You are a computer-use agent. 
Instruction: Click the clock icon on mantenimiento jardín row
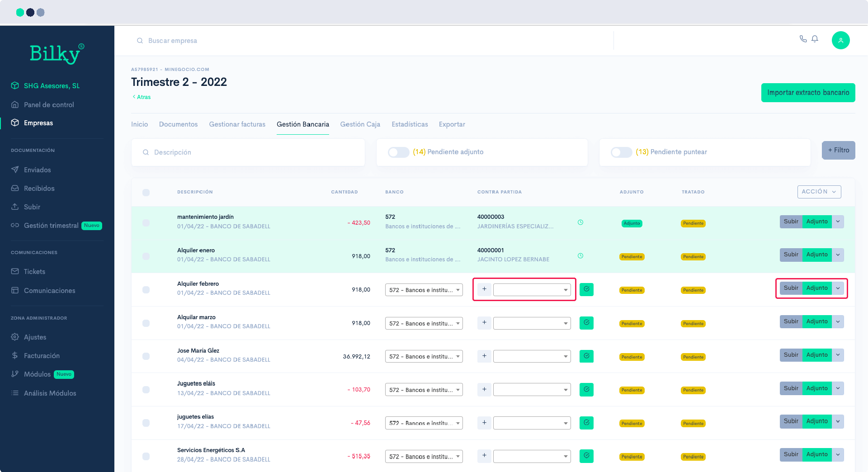tap(580, 222)
